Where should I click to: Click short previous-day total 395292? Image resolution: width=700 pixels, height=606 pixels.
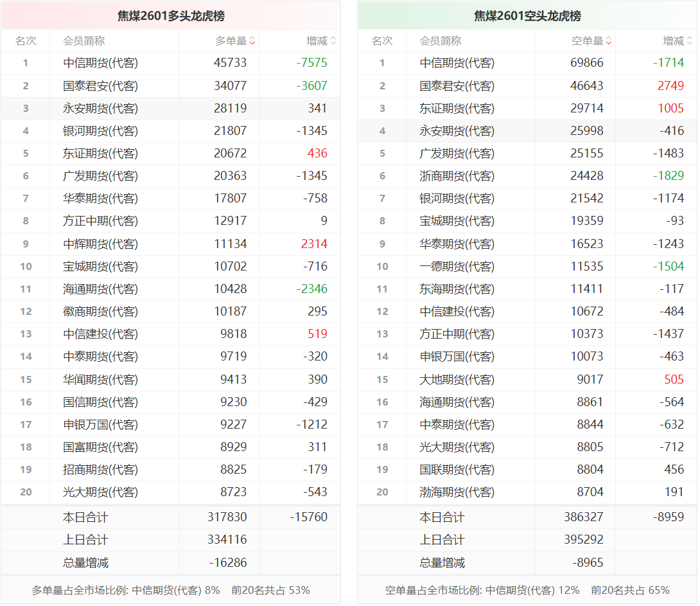(584, 540)
